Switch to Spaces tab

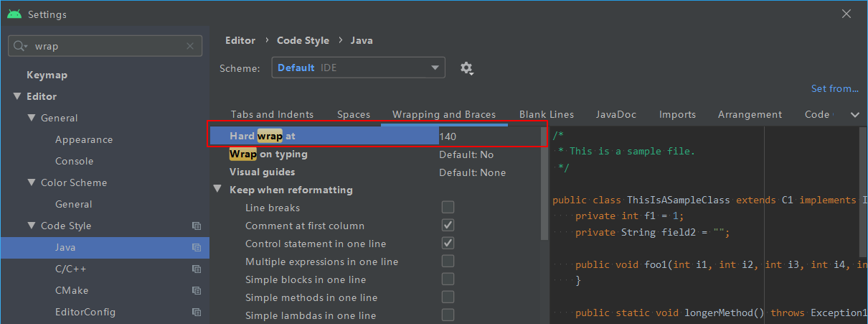(x=354, y=114)
